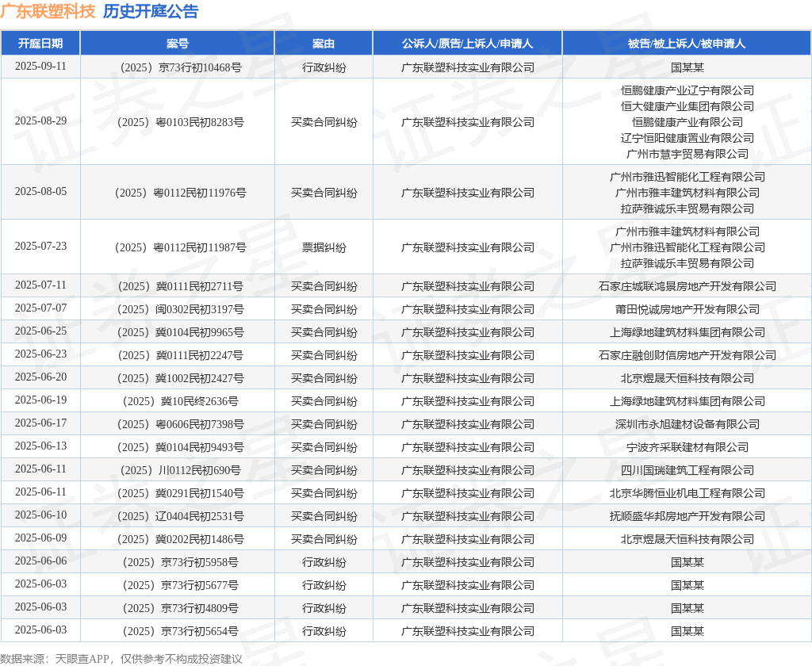Click defendant 石家庄城联鸿景房地产开发有限公司

coord(688,286)
